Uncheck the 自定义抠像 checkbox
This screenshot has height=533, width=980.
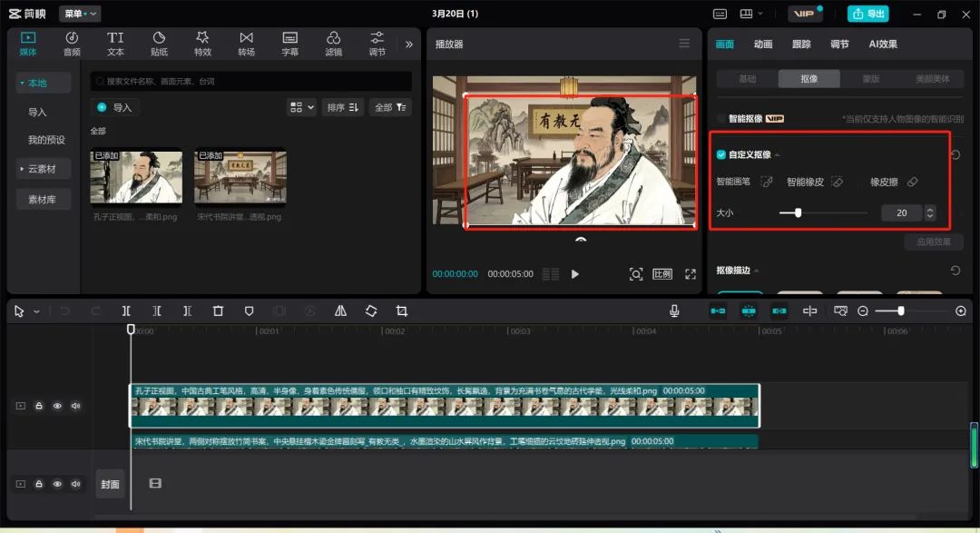click(x=721, y=154)
